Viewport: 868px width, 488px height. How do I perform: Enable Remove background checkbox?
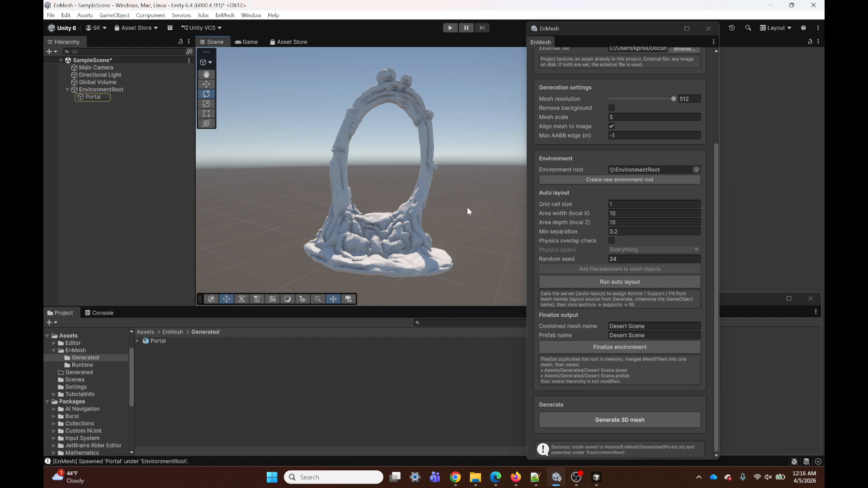611,108
